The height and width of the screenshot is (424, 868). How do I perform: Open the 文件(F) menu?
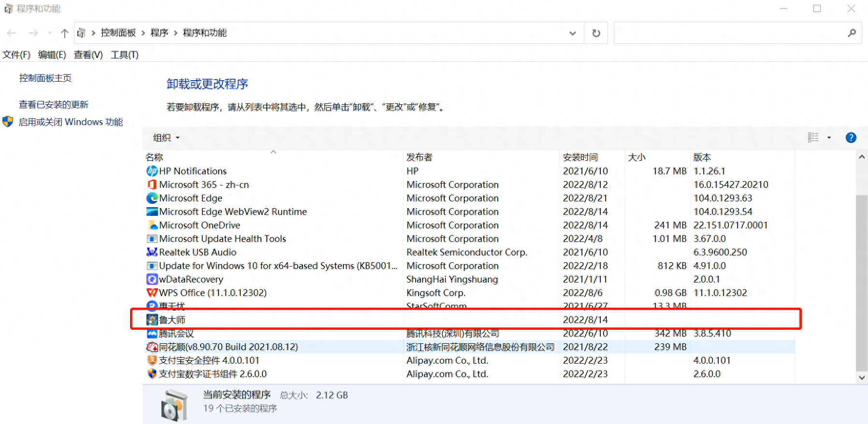[x=16, y=55]
